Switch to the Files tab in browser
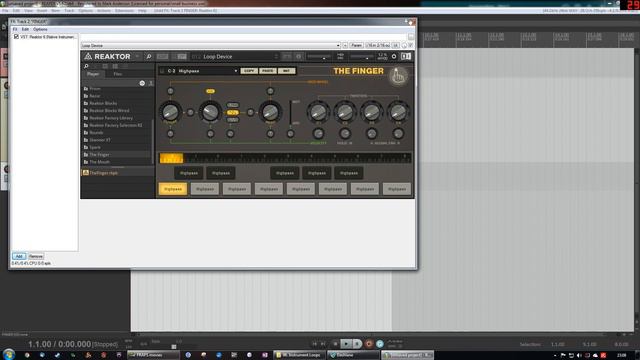 118,74
